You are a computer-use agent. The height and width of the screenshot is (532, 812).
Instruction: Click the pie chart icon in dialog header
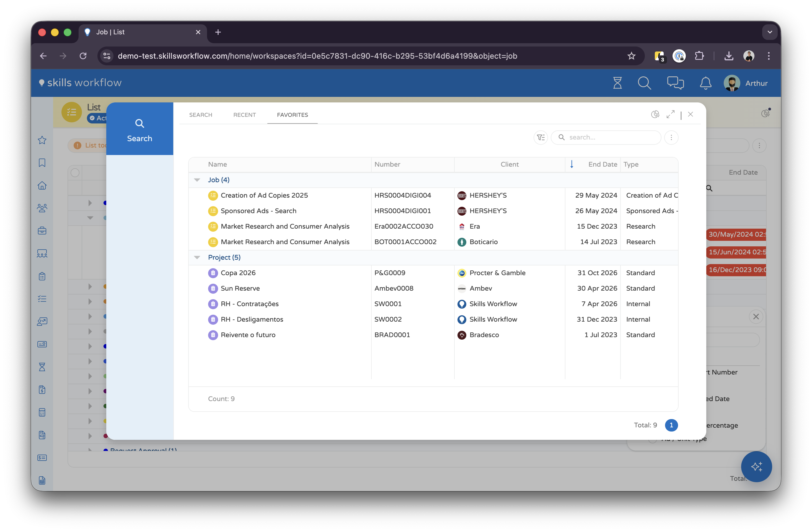[x=655, y=114]
